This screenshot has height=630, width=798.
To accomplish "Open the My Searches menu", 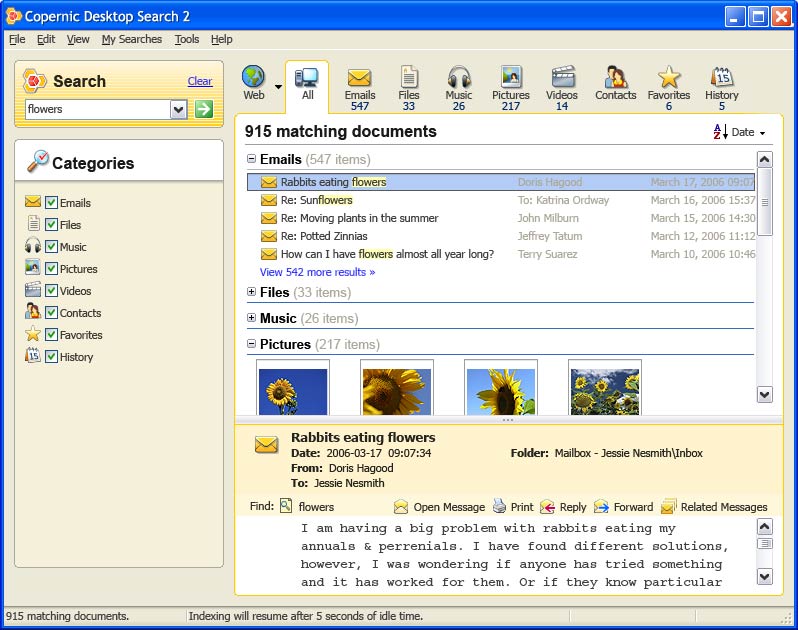I will click(131, 39).
